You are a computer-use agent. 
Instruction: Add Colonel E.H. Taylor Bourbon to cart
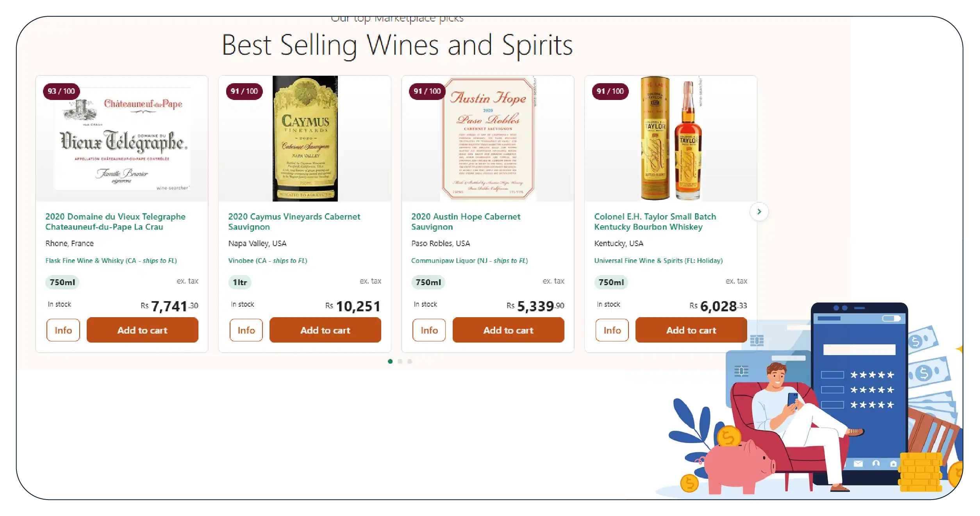tap(691, 330)
